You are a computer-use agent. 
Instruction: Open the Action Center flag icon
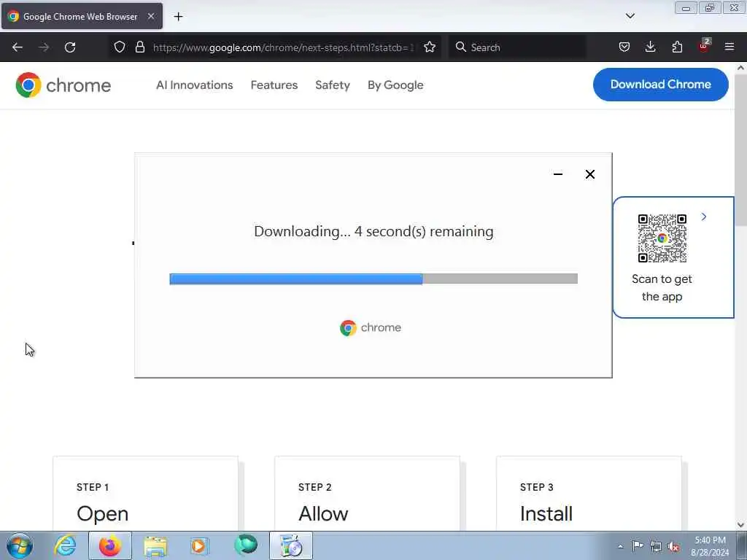(x=638, y=545)
